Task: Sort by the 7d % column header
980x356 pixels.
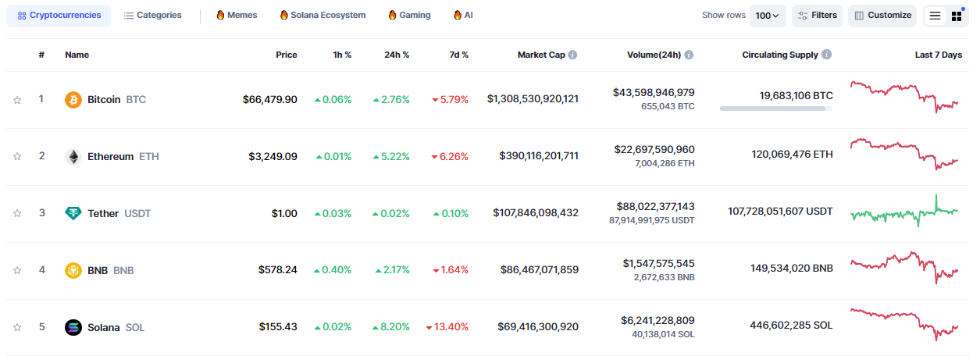Action: pyautogui.click(x=459, y=55)
